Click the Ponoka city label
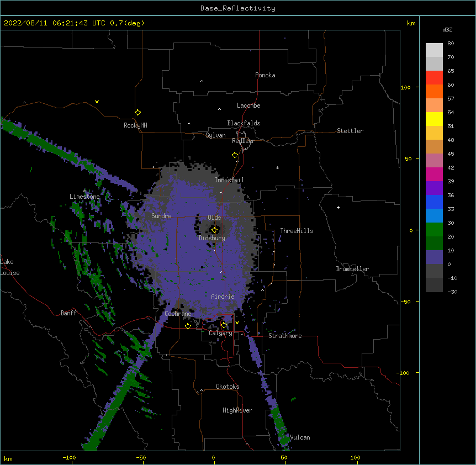The image size is (476, 465). (265, 75)
